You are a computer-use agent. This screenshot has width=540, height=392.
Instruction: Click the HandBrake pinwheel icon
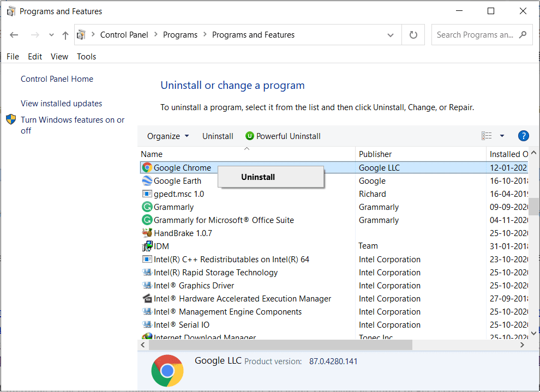(146, 233)
